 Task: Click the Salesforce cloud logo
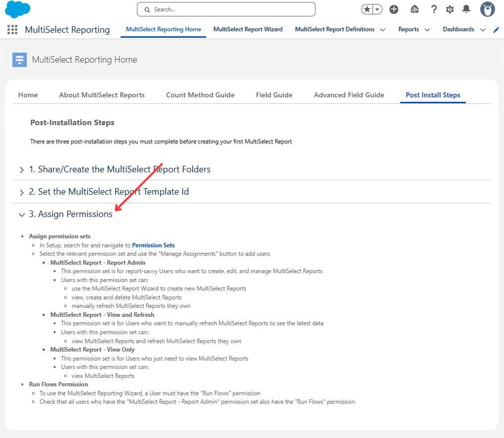pyautogui.click(x=17, y=8)
